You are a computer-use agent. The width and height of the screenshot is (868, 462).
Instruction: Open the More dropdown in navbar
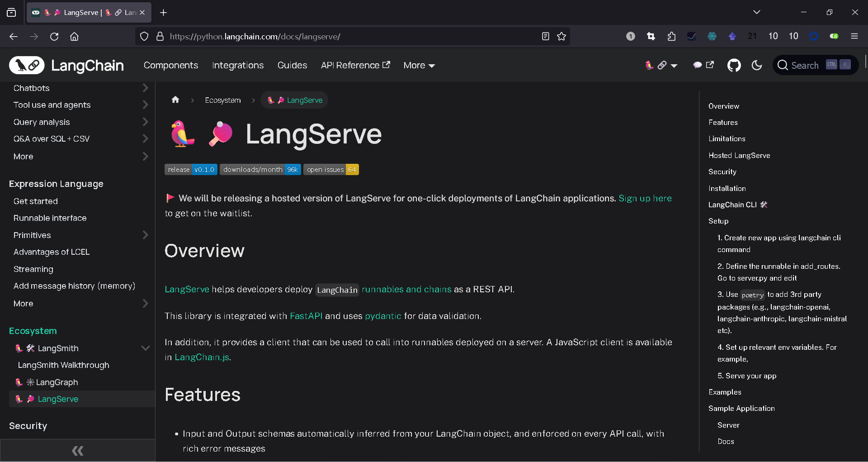(419, 66)
